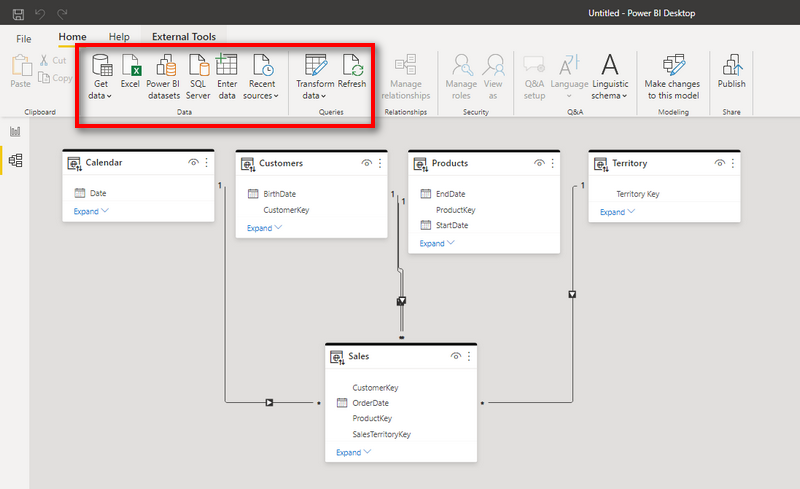Image resolution: width=800 pixels, height=489 pixels.
Task: Toggle visibility of Territory table
Action: [719, 163]
